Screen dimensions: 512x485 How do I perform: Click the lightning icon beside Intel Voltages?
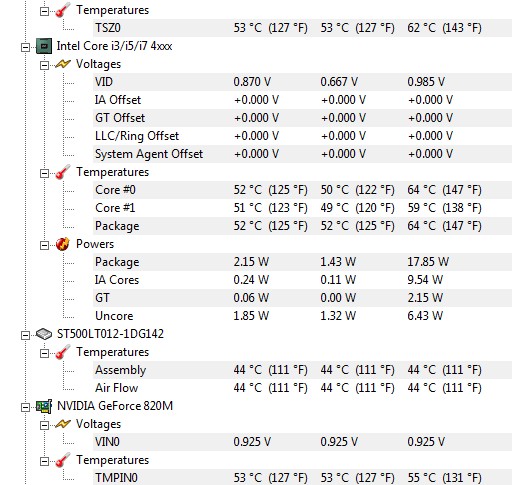point(63,64)
